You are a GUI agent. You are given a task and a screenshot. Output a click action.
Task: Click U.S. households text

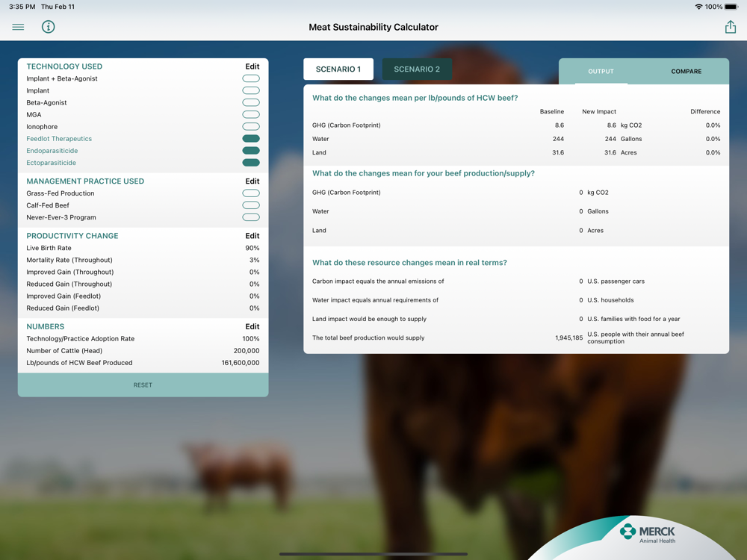[610, 300]
